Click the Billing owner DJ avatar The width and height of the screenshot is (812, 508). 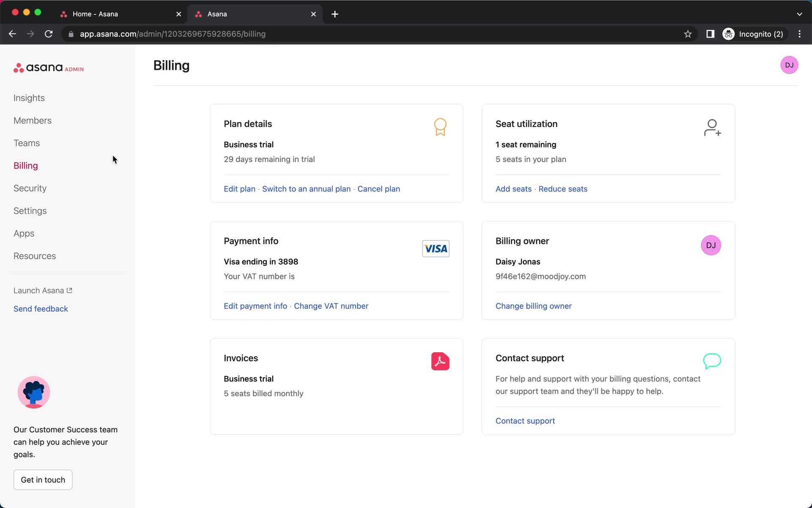click(711, 246)
